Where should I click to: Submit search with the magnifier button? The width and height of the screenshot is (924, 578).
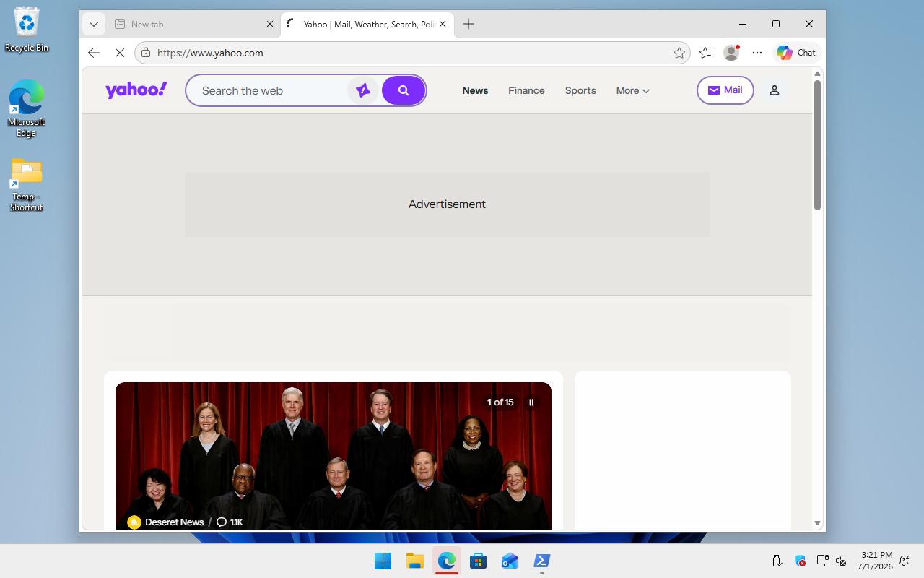tap(404, 90)
